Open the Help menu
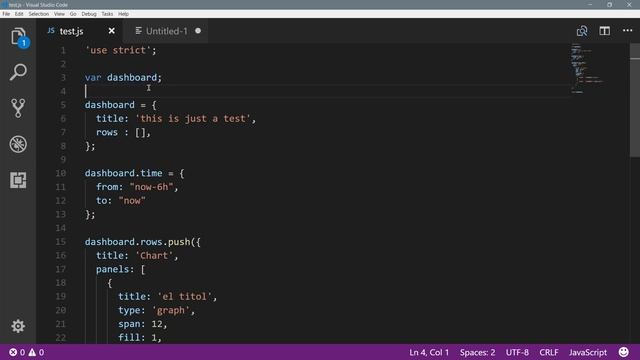640x360 pixels. [x=123, y=14]
